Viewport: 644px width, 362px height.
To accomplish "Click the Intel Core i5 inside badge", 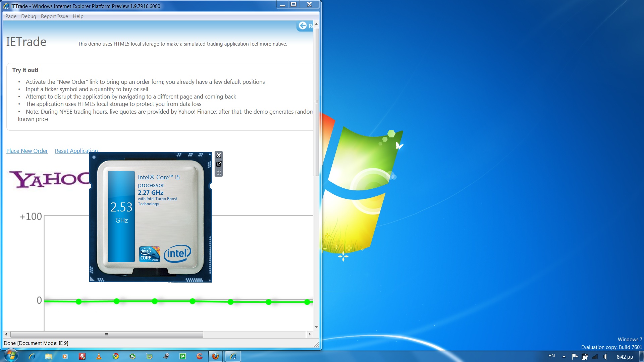I will tap(150, 254).
